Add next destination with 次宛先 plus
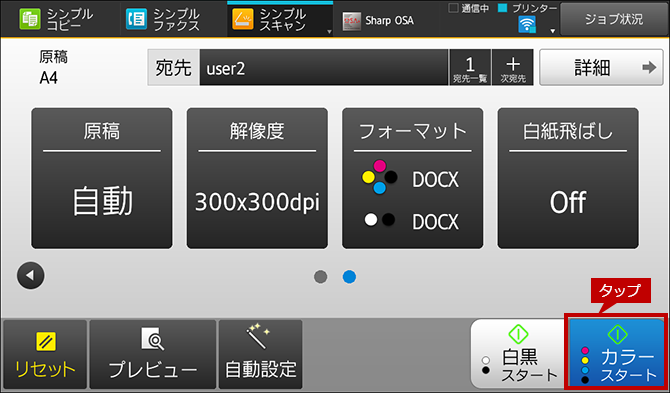 (x=513, y=67)
